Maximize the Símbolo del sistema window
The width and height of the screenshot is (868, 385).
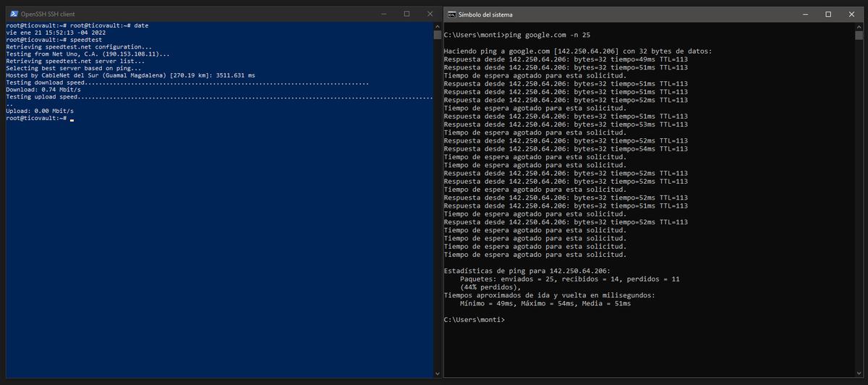point(828,14)
